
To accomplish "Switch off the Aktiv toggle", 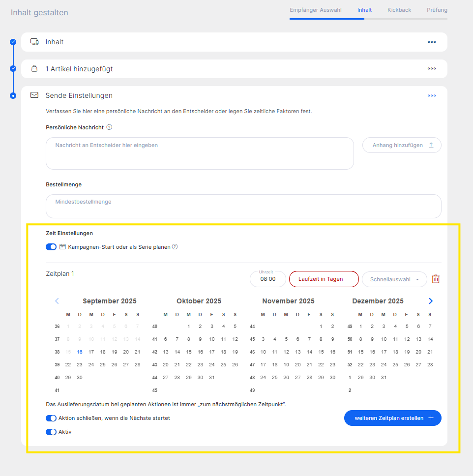I will point(51,432).
